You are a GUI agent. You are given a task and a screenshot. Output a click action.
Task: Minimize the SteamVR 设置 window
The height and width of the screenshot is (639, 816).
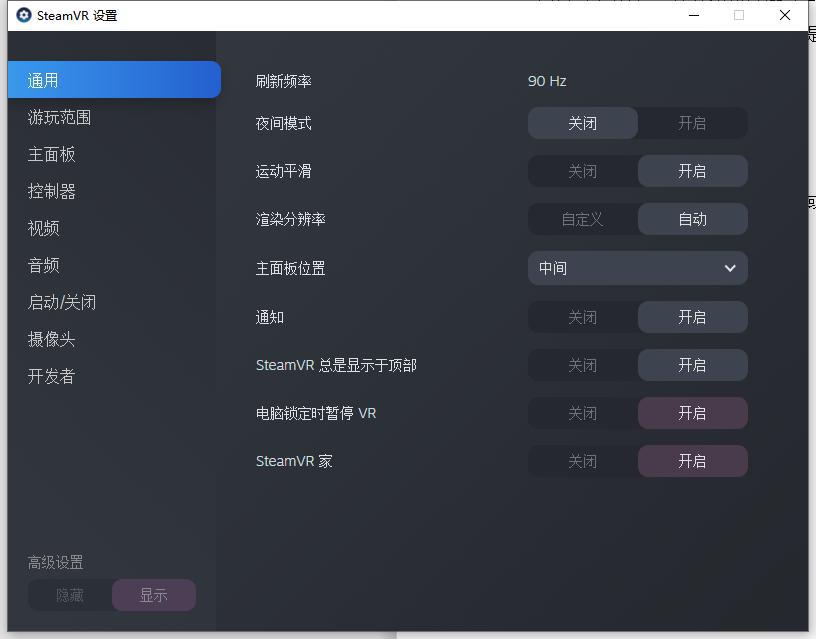(x=694, y=15)
